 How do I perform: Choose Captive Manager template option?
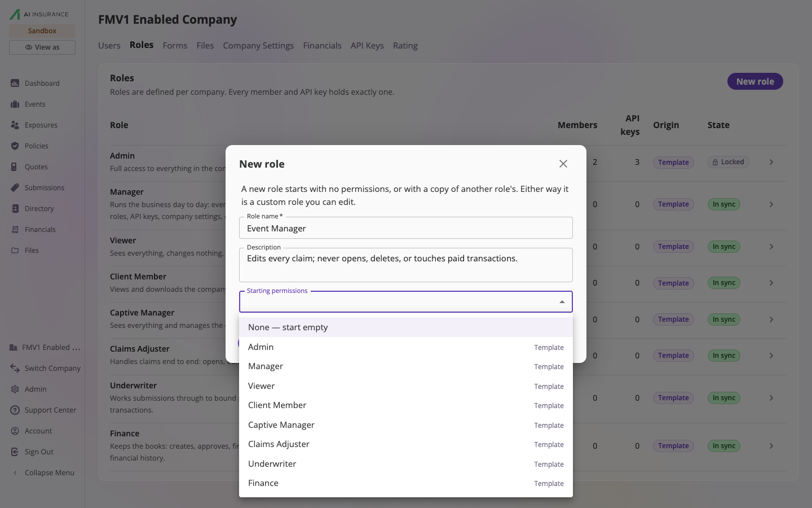pos(406,425)
